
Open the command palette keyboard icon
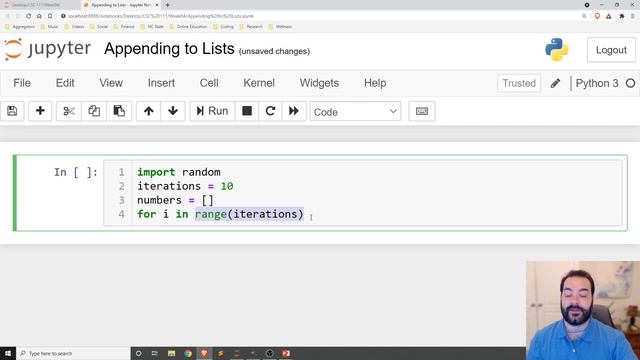(x=422, y=111)
